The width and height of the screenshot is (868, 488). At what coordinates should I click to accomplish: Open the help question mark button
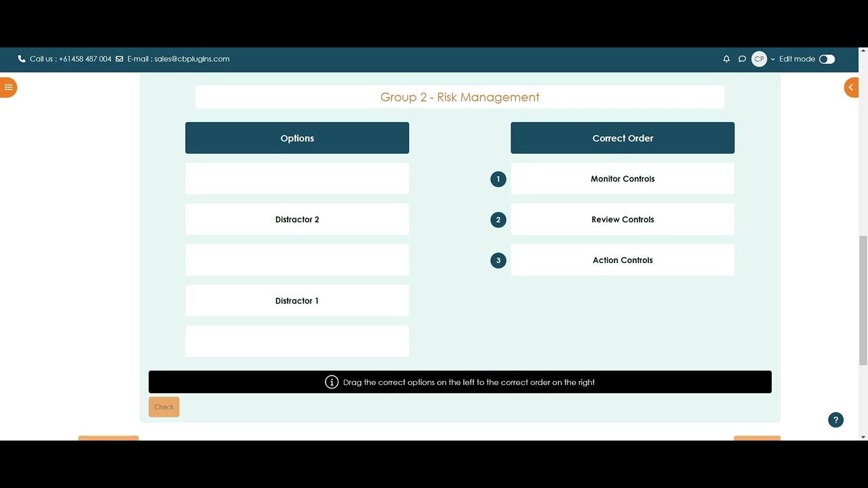coord(835,420)
